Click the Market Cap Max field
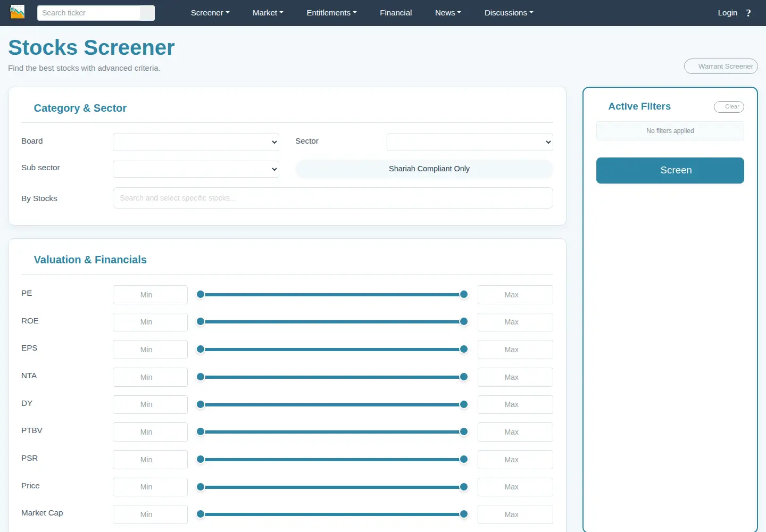Screen dimensions: 766x532 pos(515,514)
